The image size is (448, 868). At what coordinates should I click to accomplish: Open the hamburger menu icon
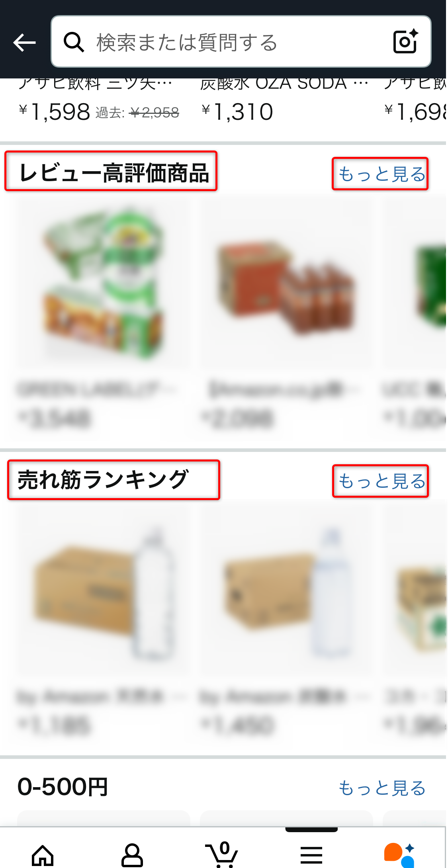pyautogui.click(x=311, y=855)
